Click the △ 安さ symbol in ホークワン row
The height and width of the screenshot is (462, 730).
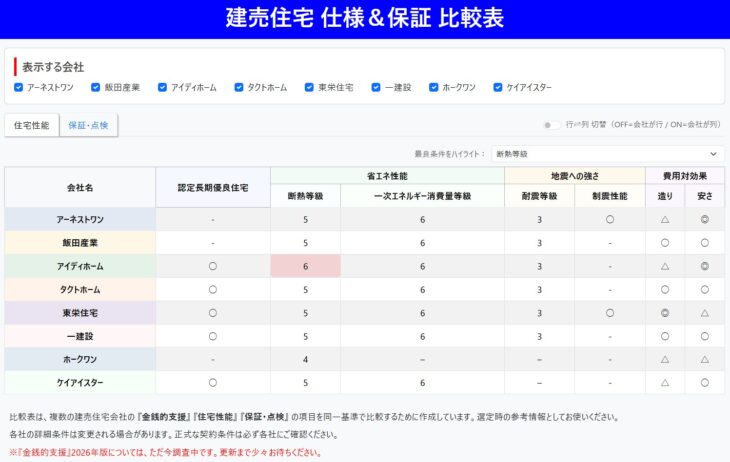pyautogui.click(x=705, y=359)
